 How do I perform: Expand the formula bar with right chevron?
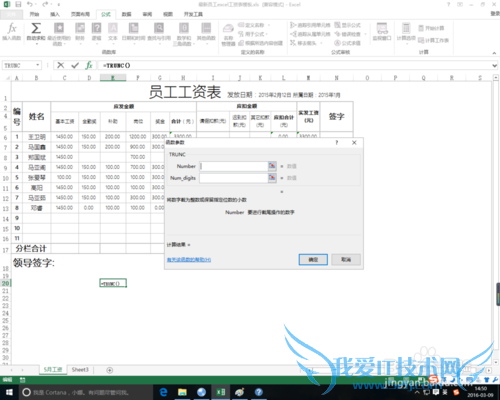pos(495,66)
